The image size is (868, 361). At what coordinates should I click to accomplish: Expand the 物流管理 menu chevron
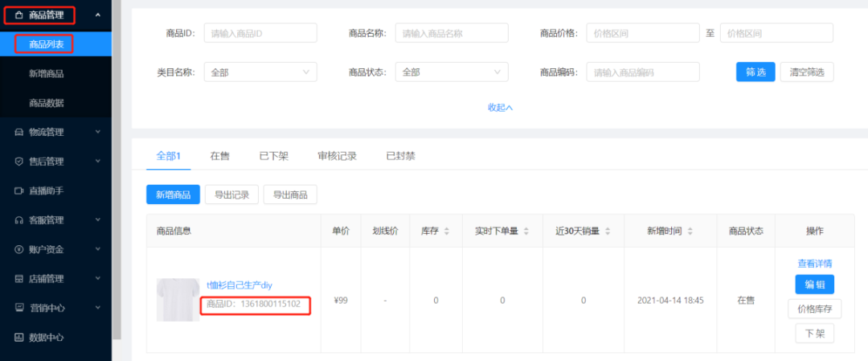(x=98, y=133)
